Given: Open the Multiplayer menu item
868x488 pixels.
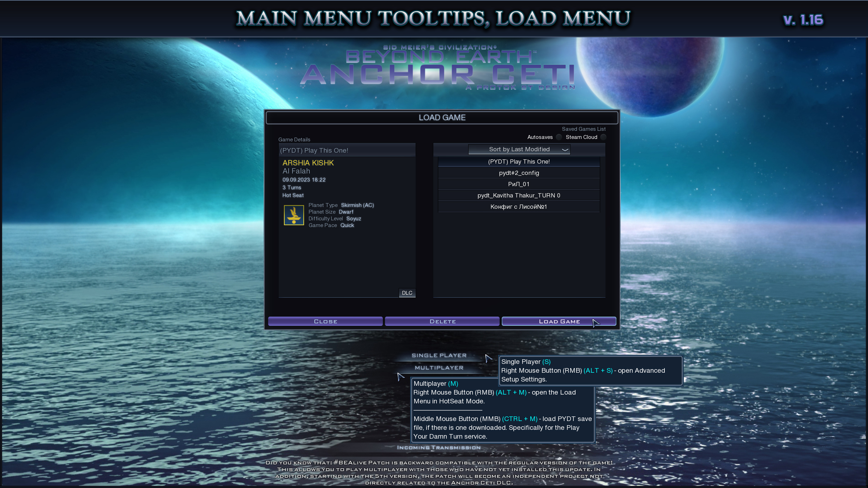Looking at the screenshot, I should (x=439, y=368).
